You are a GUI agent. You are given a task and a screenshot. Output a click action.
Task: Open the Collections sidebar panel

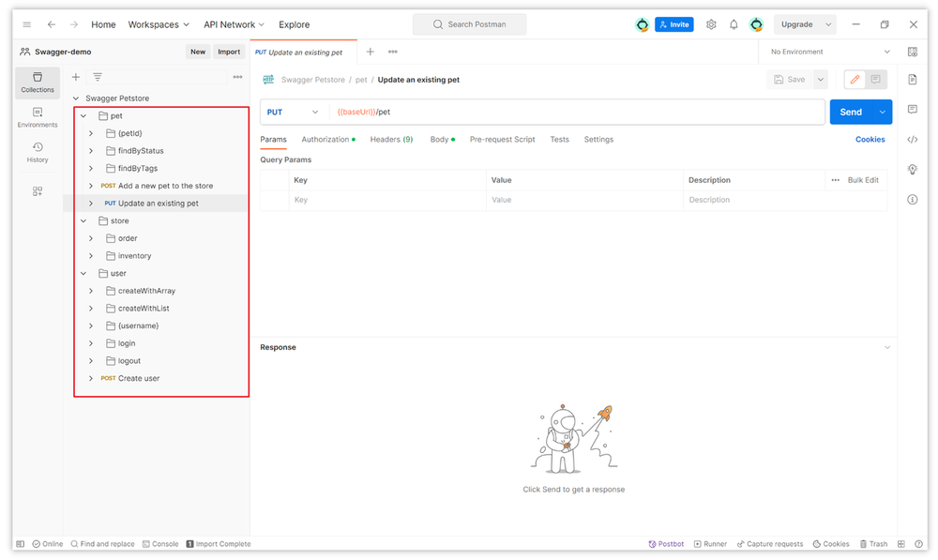pos(38,83)
